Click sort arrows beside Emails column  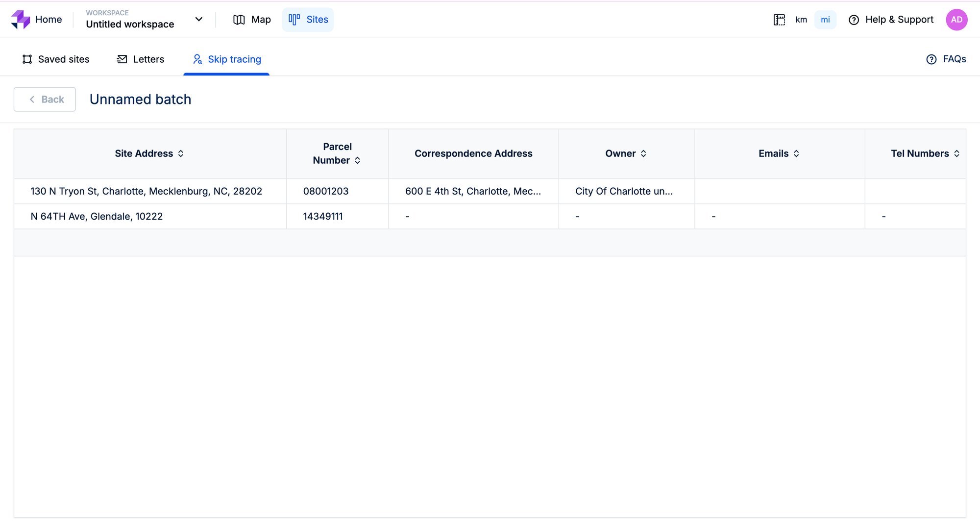pos(796,154)
